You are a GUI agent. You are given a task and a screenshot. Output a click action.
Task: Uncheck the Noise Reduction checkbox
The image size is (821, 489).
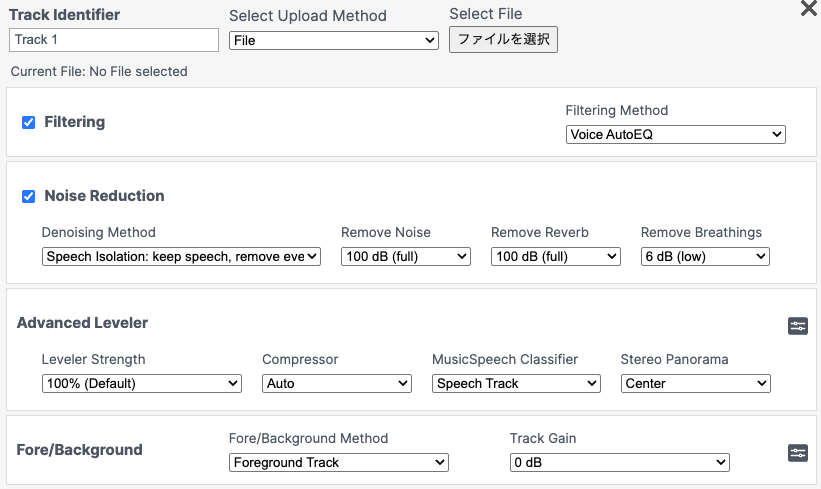(28, 196)
